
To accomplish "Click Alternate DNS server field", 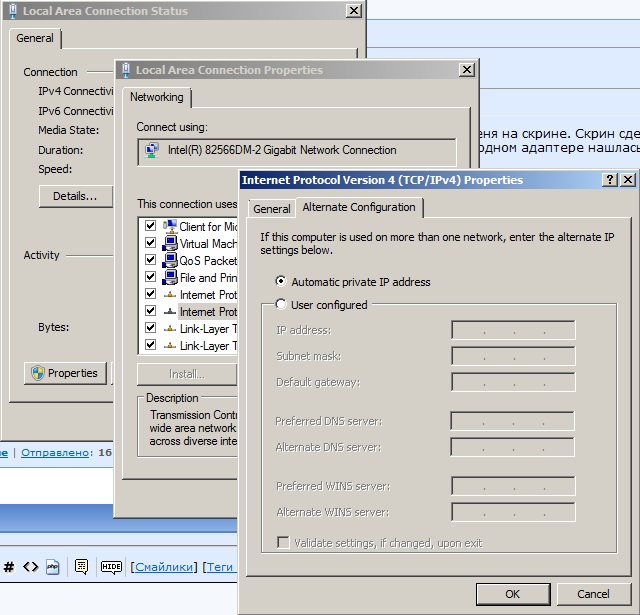I will point(512,447).
